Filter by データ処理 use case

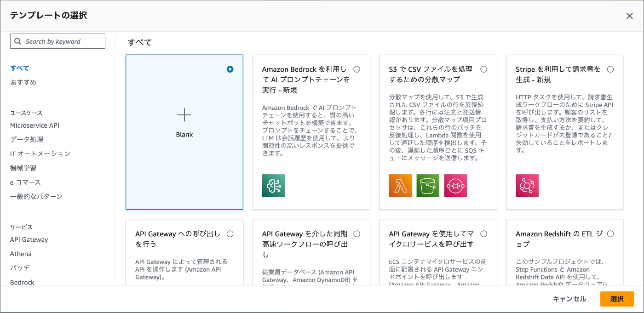point(27,139)
